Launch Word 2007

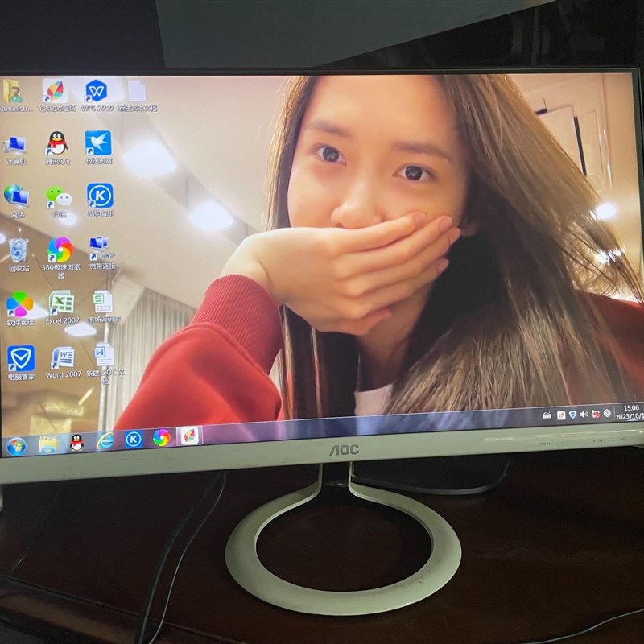tap(62, 357)
